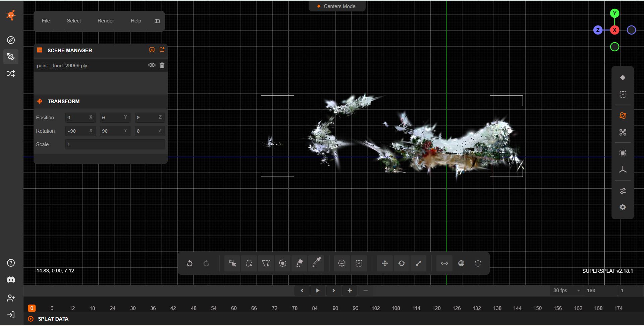The height and width of the screenshot is (326, 644).
Task: Select the sphere selection tool
Action: [342, 263]
